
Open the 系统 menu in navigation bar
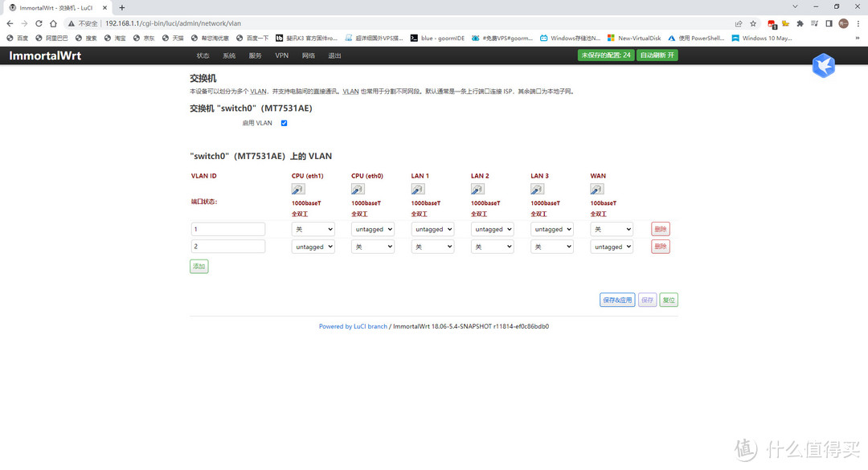tap(229, 55)
